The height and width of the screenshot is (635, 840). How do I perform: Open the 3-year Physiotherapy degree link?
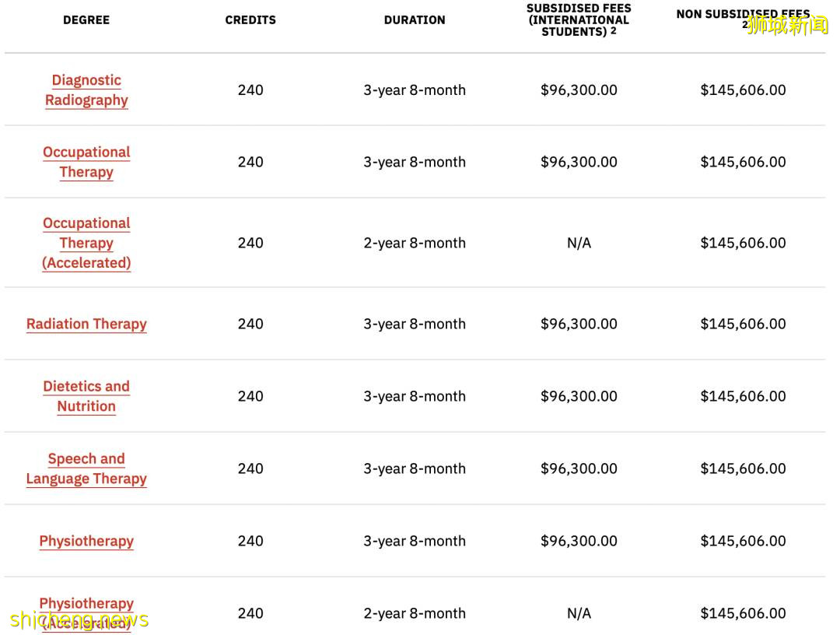point(86,542)
